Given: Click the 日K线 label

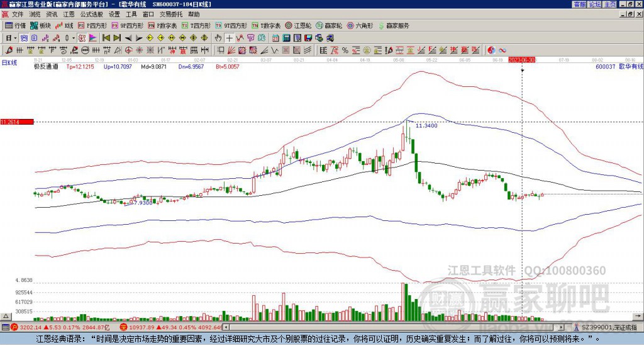Looking at the screenshot, I should [x=9, y=62].
